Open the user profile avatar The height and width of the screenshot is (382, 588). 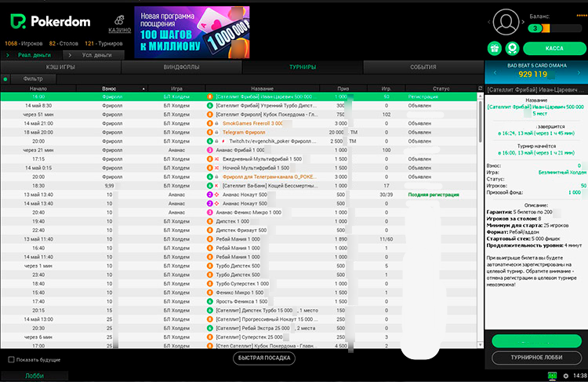(506, 22)
